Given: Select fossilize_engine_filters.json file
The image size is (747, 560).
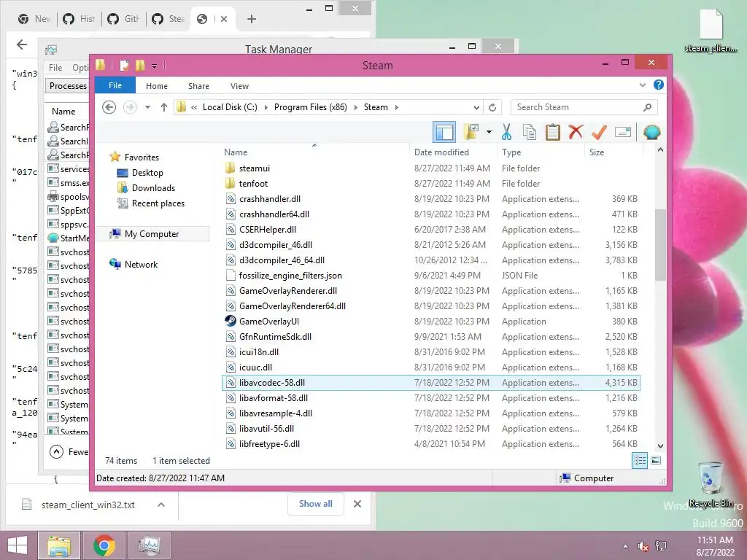Looking at the screenshot, I should tap(290, 275).
